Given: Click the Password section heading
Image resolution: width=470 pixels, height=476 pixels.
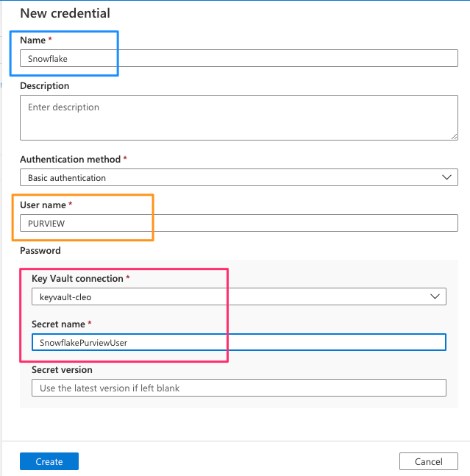Looking at the screenshot, I should pyautogui.click(x=40, y=251).
